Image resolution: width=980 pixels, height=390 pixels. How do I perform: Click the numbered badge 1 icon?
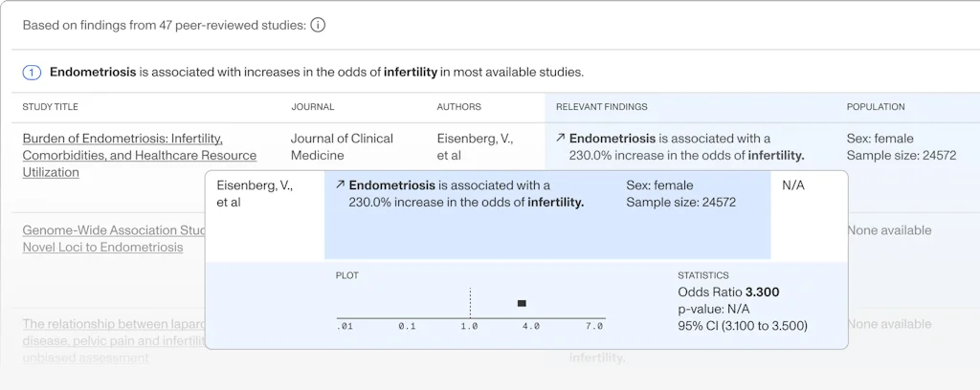(x=33, y=72)
